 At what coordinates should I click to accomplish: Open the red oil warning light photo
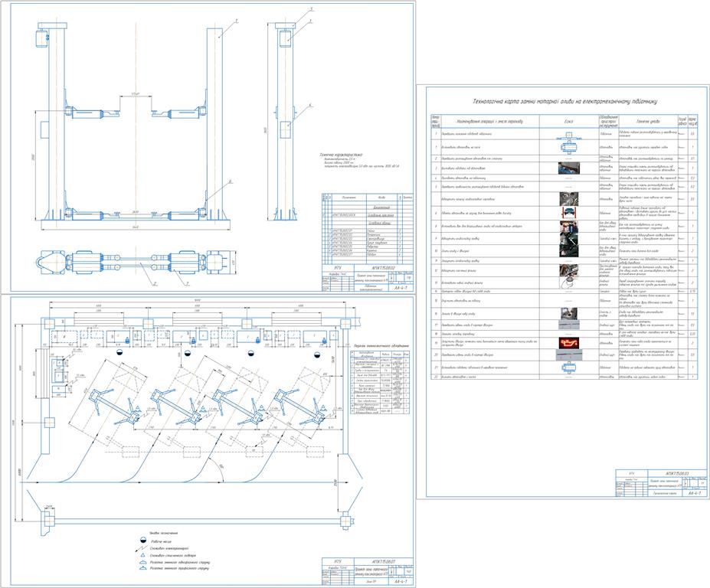(x=569, y=343)
